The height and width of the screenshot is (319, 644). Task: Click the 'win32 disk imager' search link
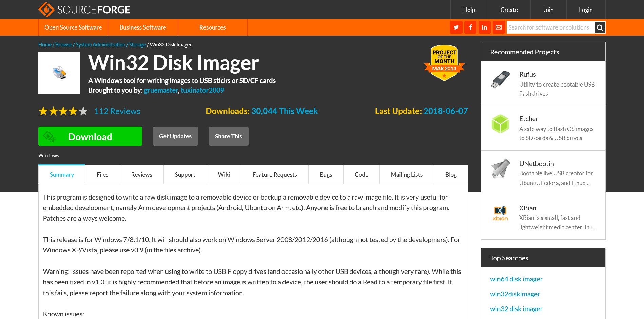pyautogui.click(x=516, y=309)
